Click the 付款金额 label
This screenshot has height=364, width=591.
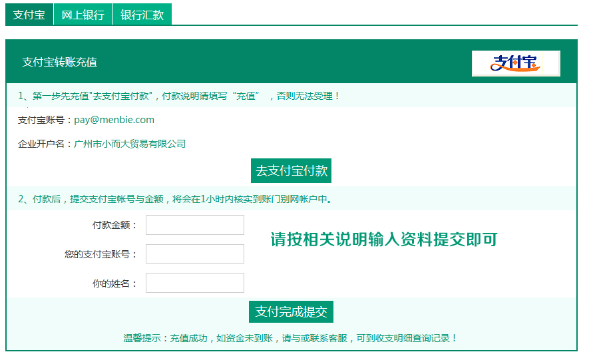(x=114, y=226)
